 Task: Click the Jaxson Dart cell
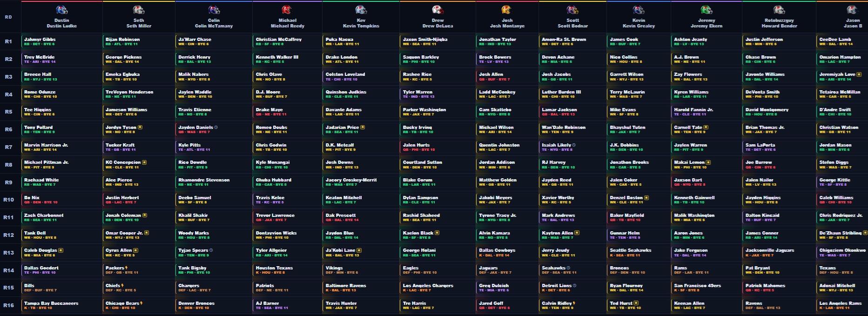[x=706, y=182]
